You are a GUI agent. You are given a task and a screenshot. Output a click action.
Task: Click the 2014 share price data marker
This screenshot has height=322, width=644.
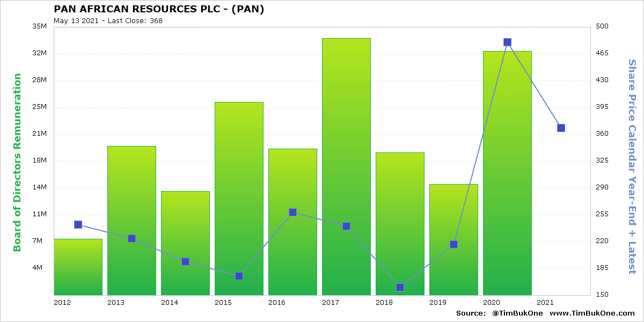(x=185, y=261)
